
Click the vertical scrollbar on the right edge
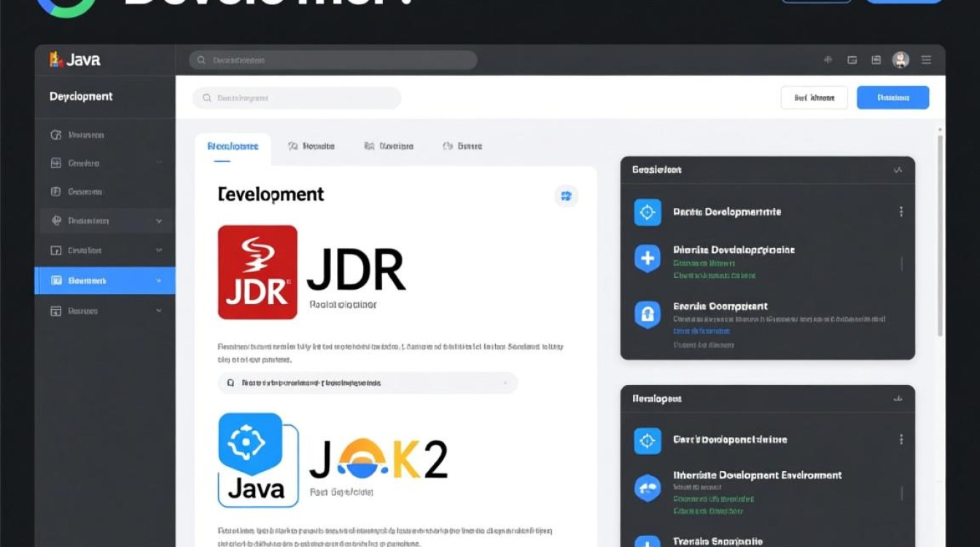point(940,233)
